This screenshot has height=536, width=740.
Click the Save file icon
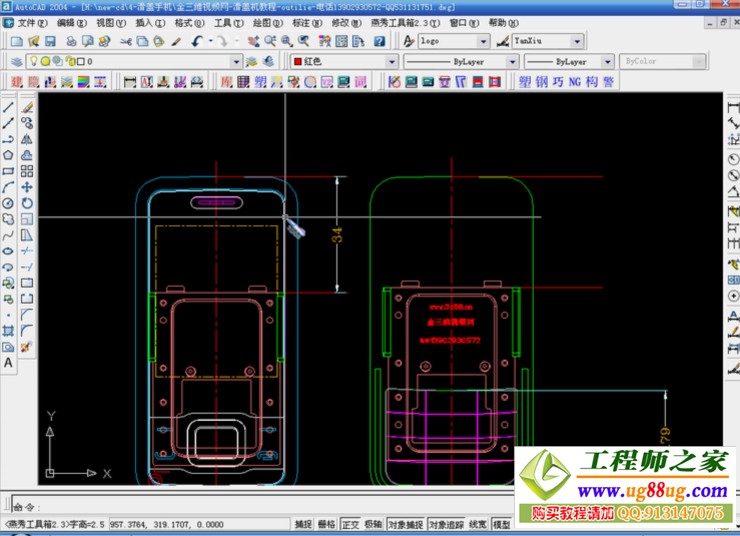coord(50,41)
